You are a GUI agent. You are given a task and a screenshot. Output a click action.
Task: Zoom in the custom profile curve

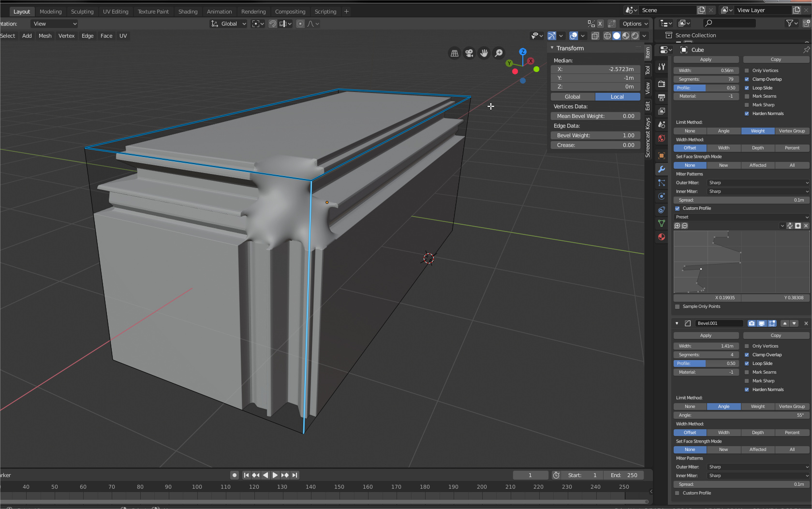[677, 226]
